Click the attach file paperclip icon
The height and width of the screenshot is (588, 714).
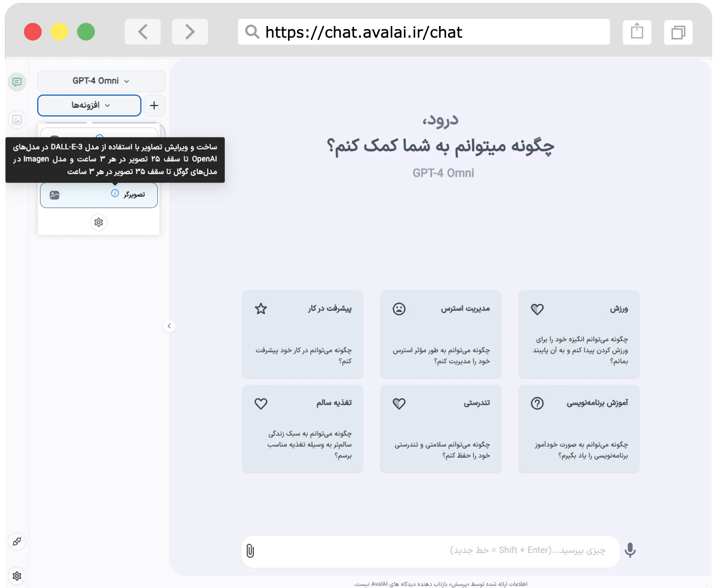(250, 551)
